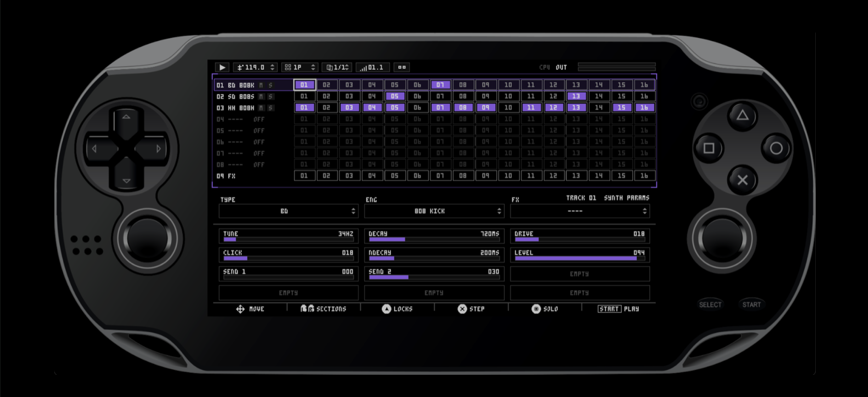Click the two-squares link icon in the top bar
The height and width of the screenshot is (397, 868).
coord(402,67)
